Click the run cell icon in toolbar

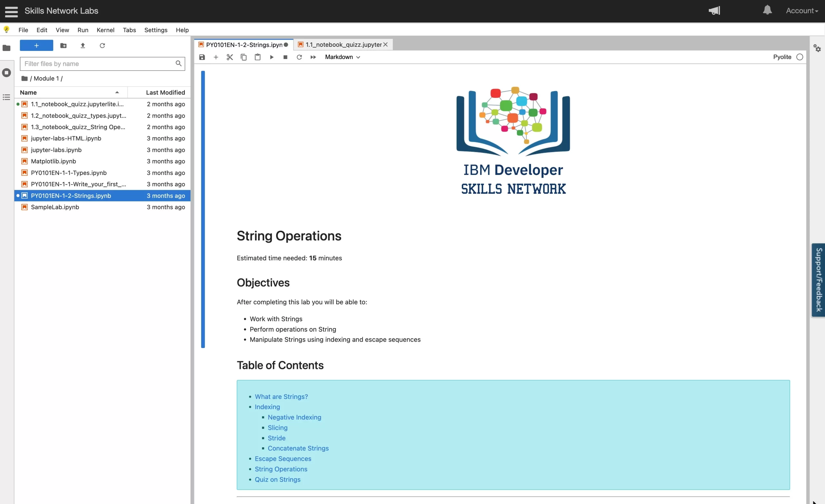click(x=271, y=57)
